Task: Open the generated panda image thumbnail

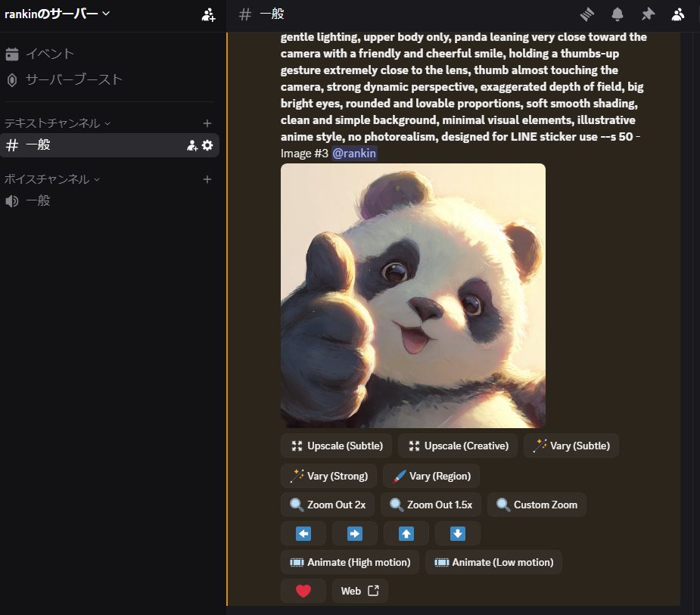Action: pyautogui.click(x=412, y=296)
